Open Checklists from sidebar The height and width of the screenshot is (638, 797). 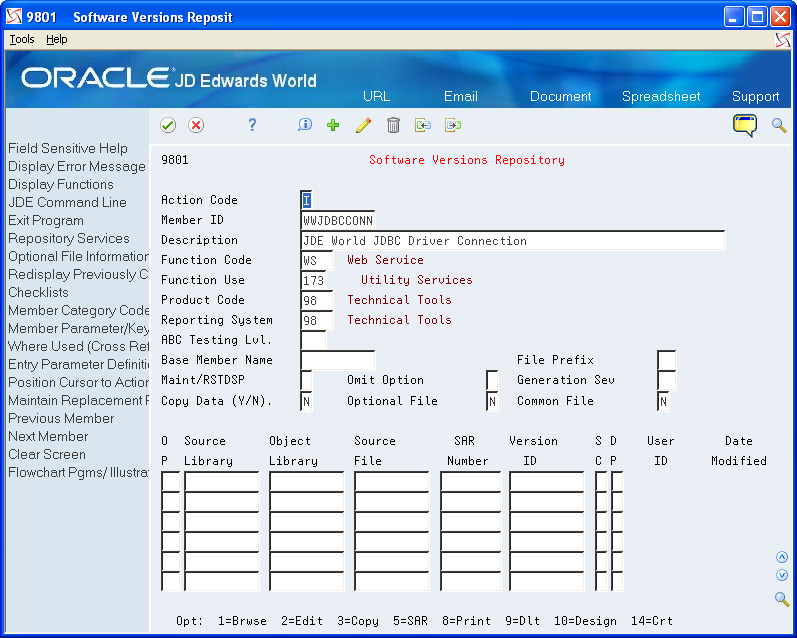tap(38, 292)
